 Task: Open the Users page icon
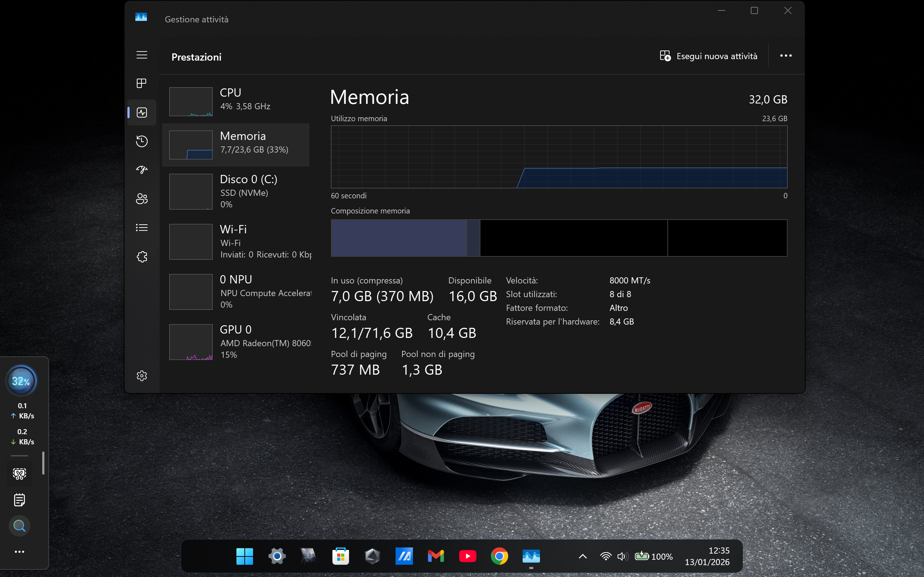click(x=141, y=199)
